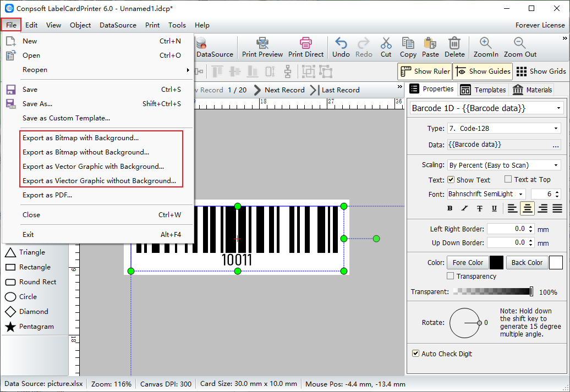Center-align the barcode text

tap(527, 208)
